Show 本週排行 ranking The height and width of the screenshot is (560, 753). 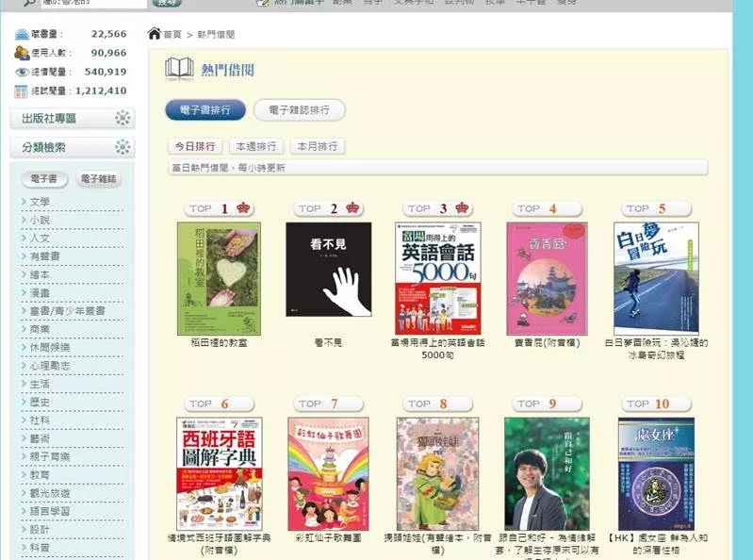pyautogui.click(x=256, y=146)
